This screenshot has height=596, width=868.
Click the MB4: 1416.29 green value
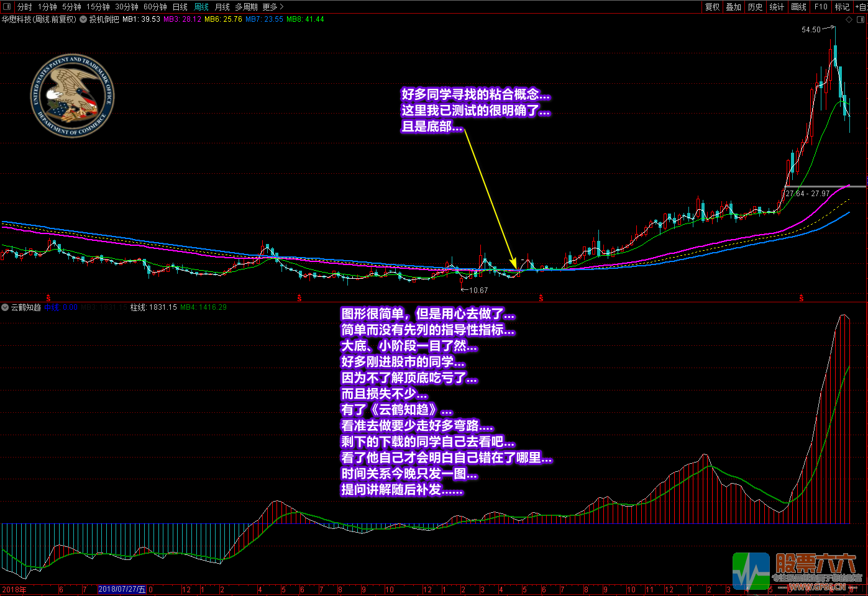(x=203, y=307)
